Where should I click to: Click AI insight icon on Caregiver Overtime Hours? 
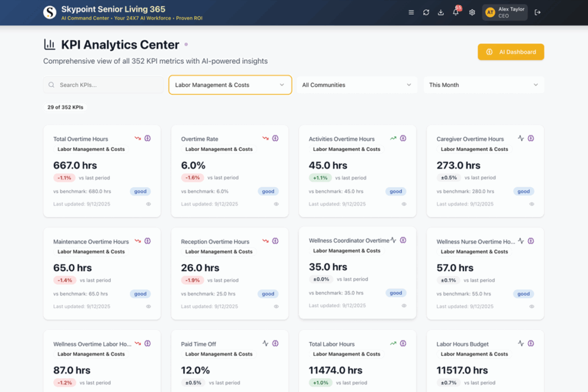pos(531,138)
